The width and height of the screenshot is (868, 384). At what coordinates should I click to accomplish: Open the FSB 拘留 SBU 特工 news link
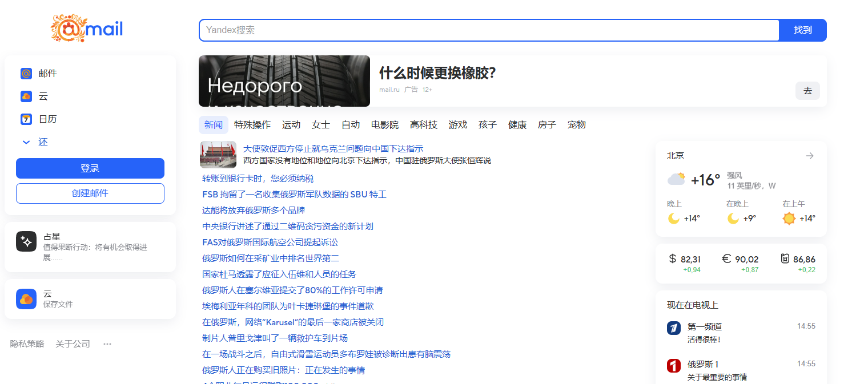(294, 195)
